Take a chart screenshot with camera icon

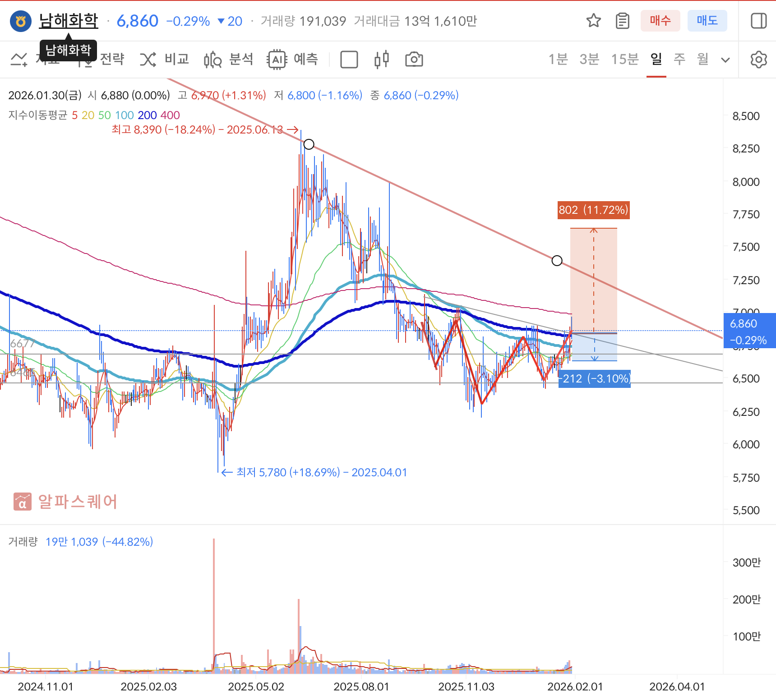(x=414, y=60)
